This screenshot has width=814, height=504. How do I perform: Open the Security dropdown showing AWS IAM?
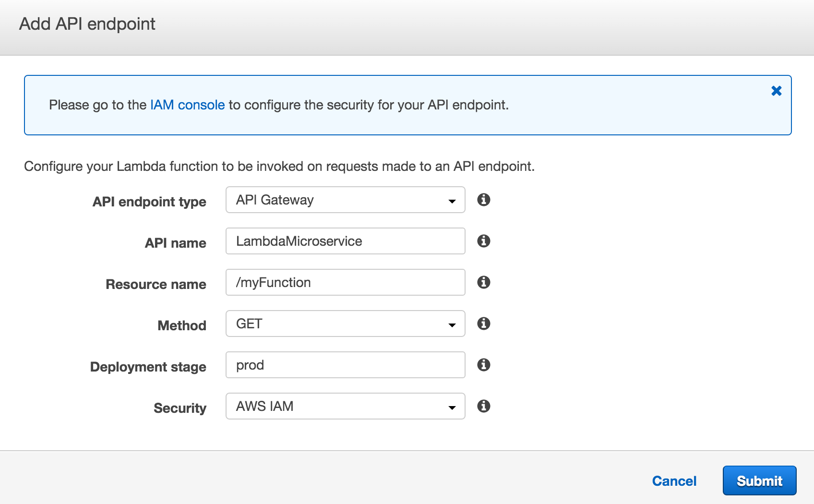pos(346,406)
